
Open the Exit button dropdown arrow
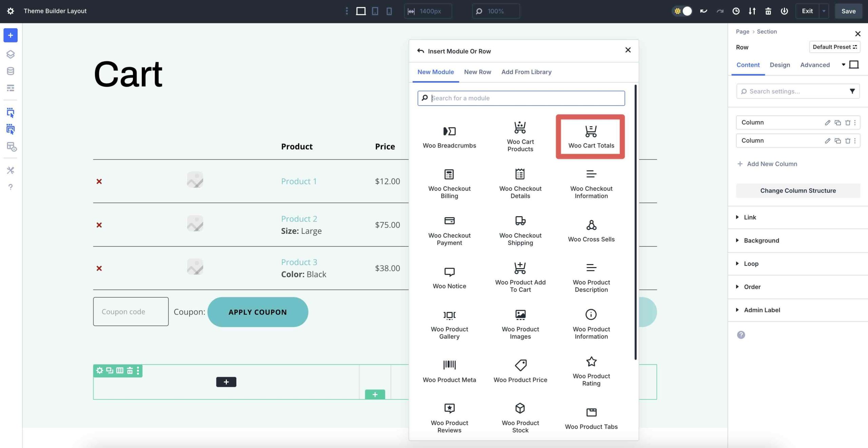(x=824, y=11)
